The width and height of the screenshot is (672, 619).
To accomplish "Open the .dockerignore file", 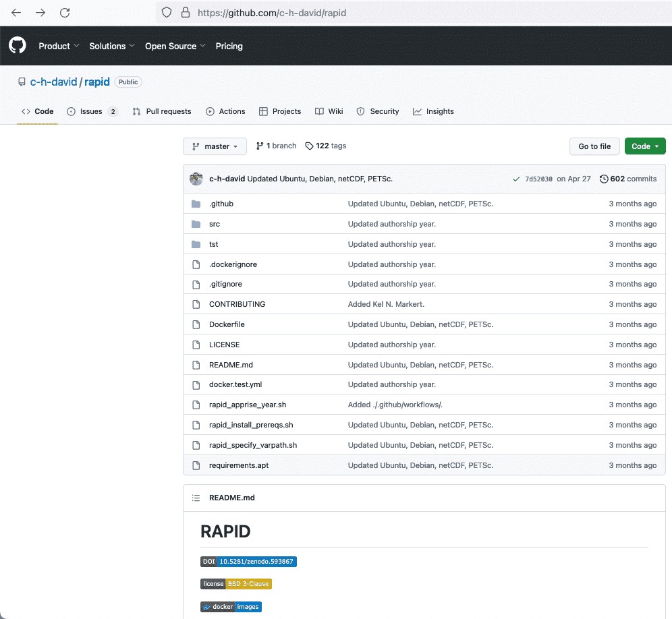I will coord(233,264).
